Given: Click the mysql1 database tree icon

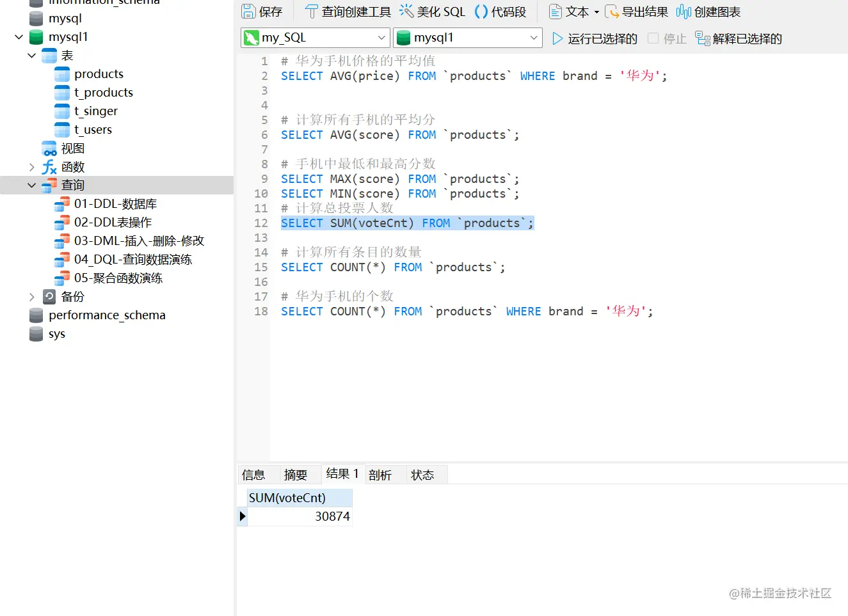Looking at the screenshot, I should click(x=36, y=37).
